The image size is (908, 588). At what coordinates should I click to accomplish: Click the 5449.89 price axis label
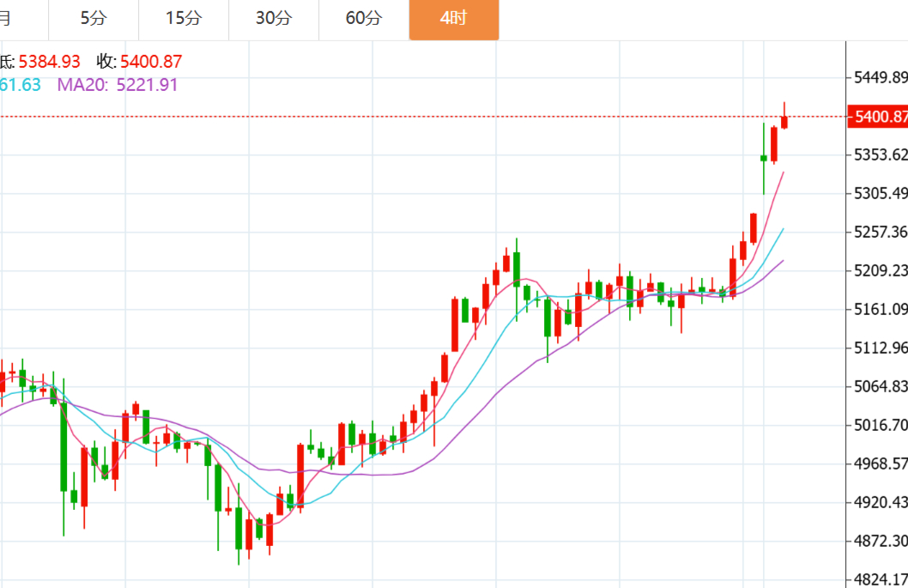tap(881, 78)
